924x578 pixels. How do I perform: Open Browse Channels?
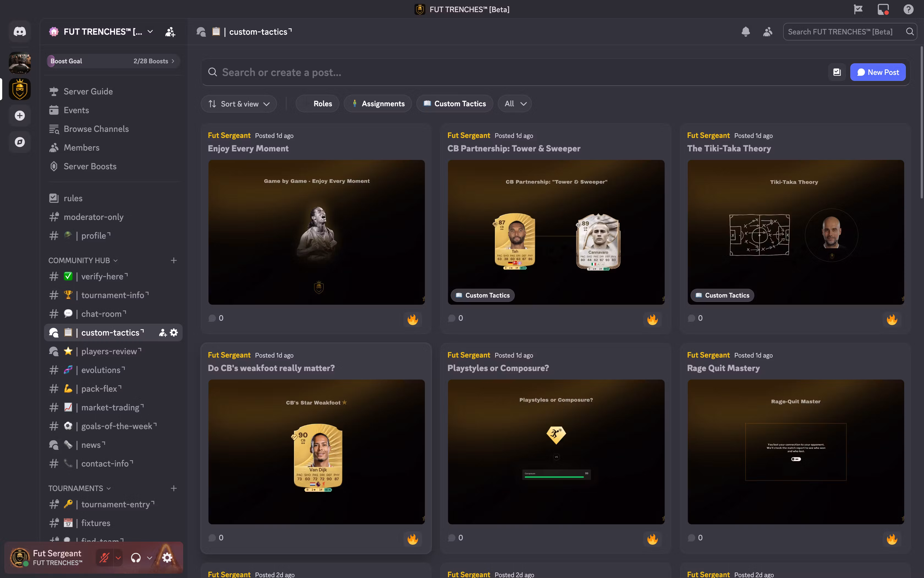(113, 129)
